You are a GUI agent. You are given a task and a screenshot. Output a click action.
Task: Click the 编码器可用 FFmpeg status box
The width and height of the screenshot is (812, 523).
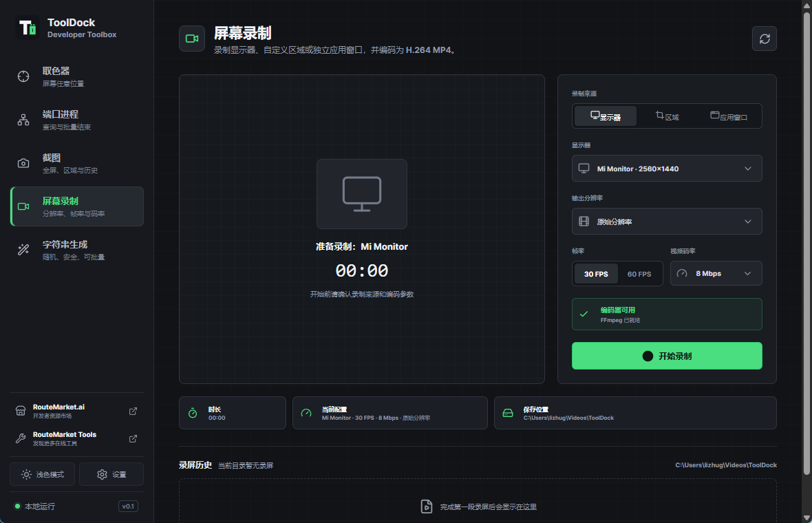tap(667, 314)
